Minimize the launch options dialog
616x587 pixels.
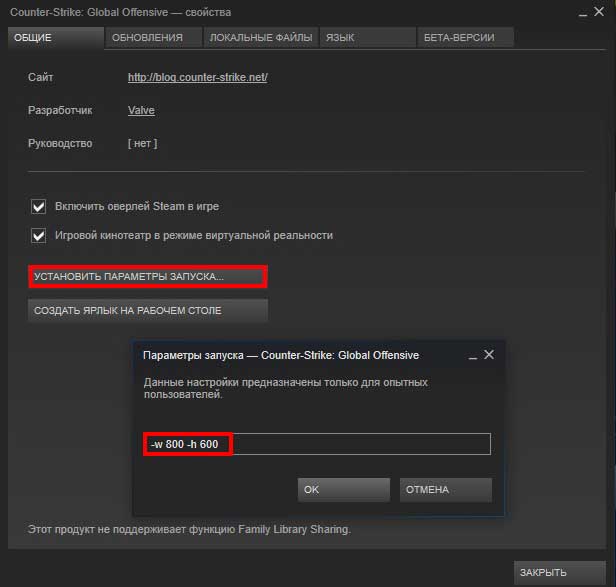point(473,356)
